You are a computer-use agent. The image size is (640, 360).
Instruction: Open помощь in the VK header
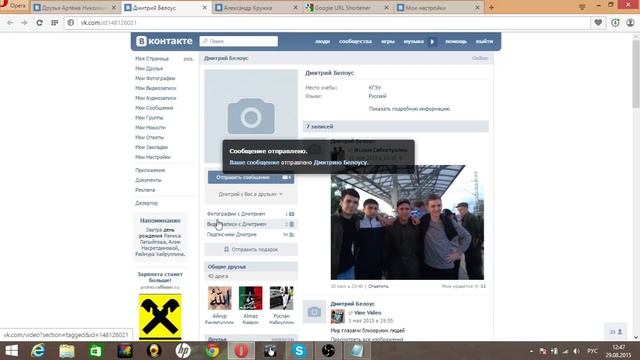456,41
